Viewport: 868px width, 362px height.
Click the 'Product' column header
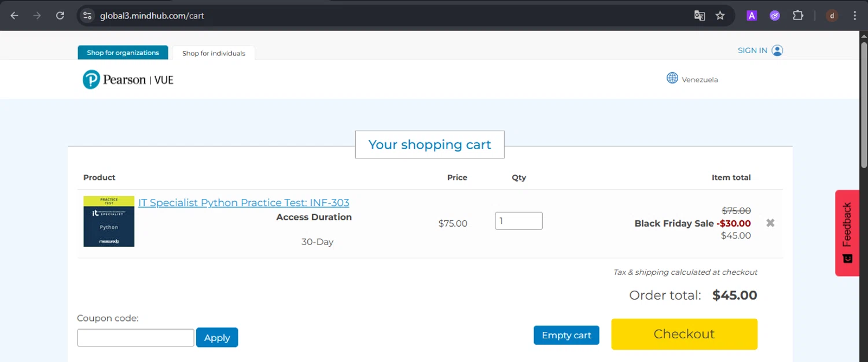coord(100,178)
